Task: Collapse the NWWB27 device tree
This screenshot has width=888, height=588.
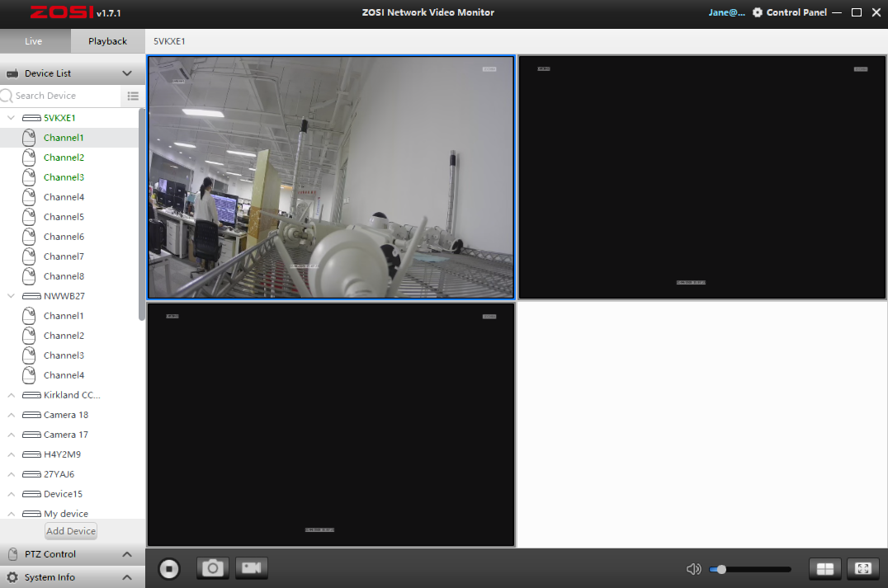Action: (x=12, y=296)
